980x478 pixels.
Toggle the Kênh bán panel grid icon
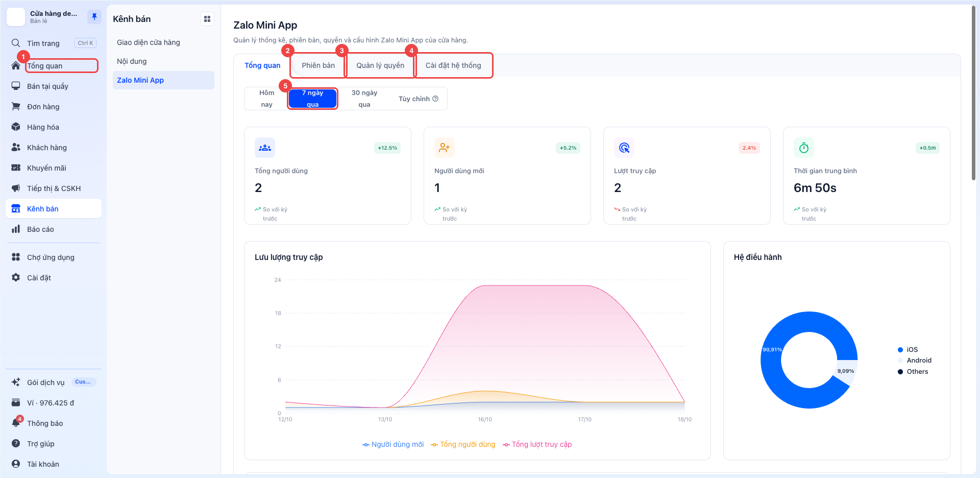coord(207,19)
